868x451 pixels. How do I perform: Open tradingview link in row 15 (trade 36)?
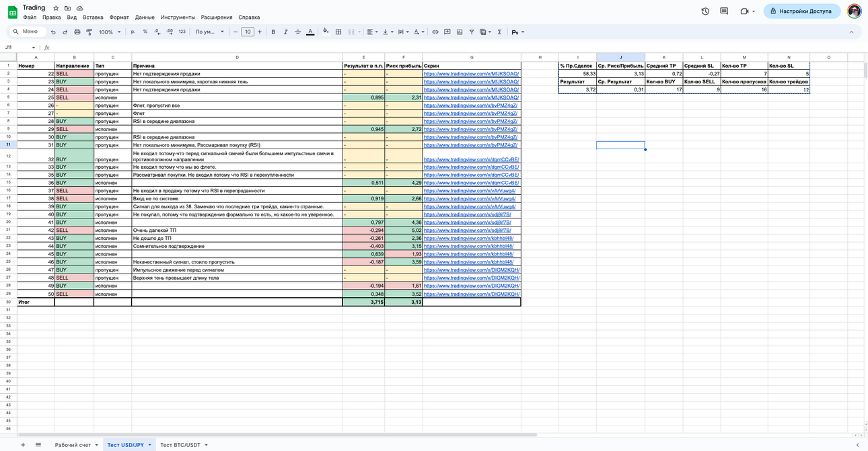pyautogui.click(x=471, y=183)
